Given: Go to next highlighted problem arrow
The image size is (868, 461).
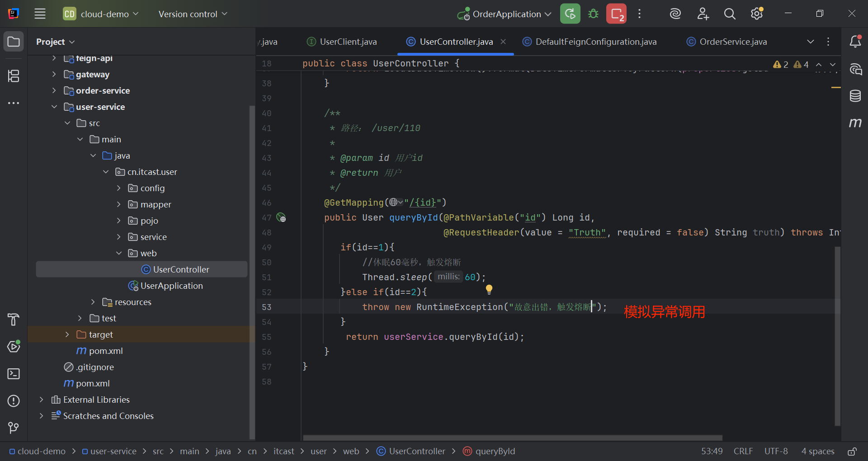Looking at the screenshot, I should pyautogui.click(x=833, y=65).
